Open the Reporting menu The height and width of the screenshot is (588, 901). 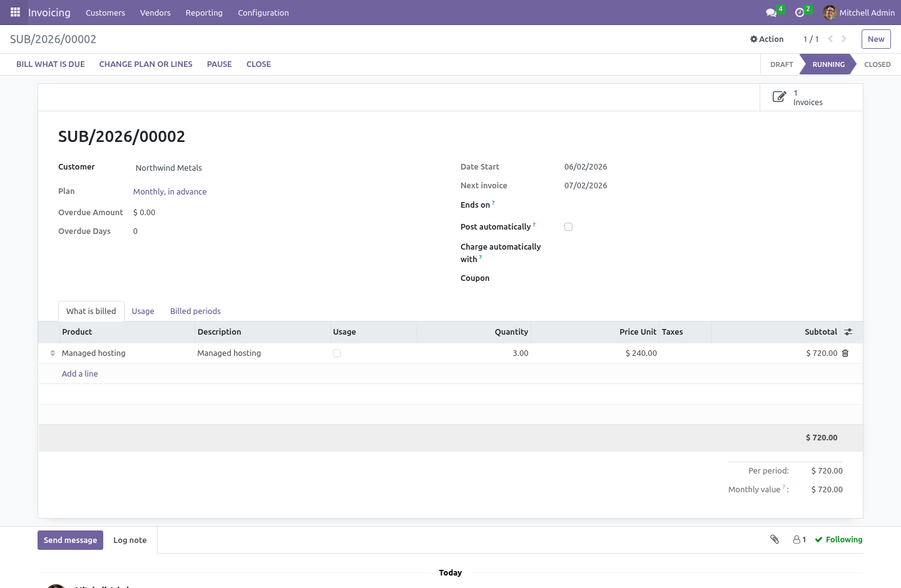pos(204,13)
